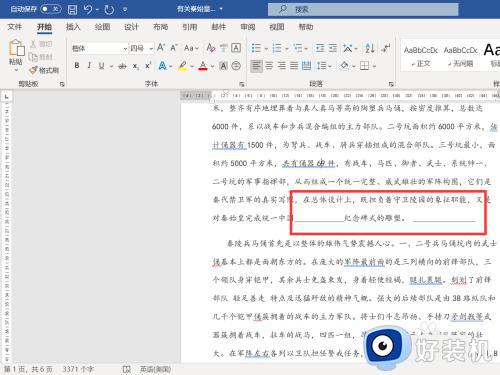Click the enclosed characters icon
500x375 pixels.
tap(236, 66)
